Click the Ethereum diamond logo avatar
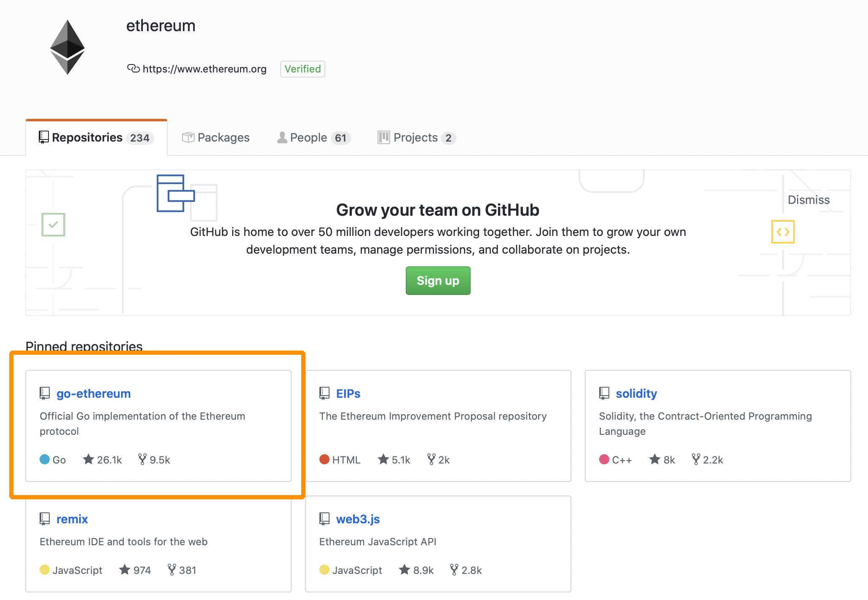 67,47
